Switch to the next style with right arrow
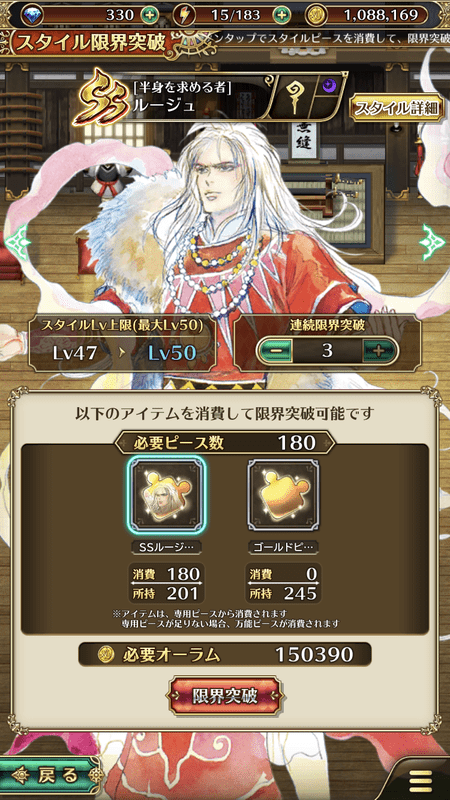The width and height of the screenshot is (450, 800). (x=432, y=242)
